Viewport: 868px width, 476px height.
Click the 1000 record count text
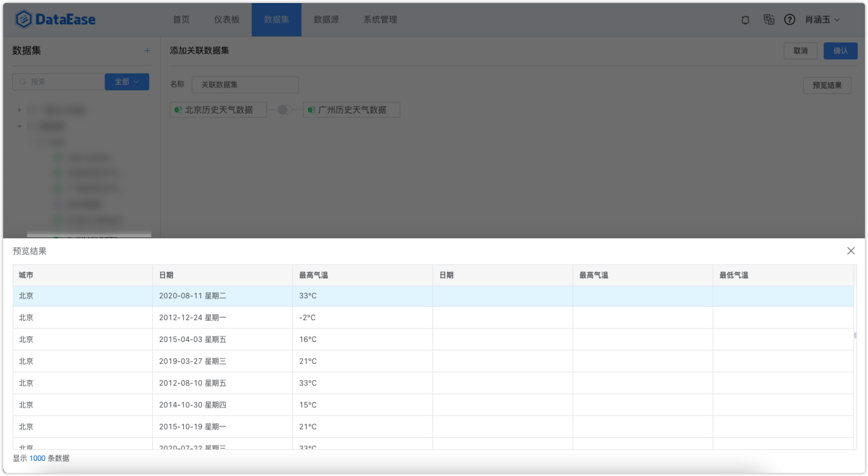[x=37, y=458]
